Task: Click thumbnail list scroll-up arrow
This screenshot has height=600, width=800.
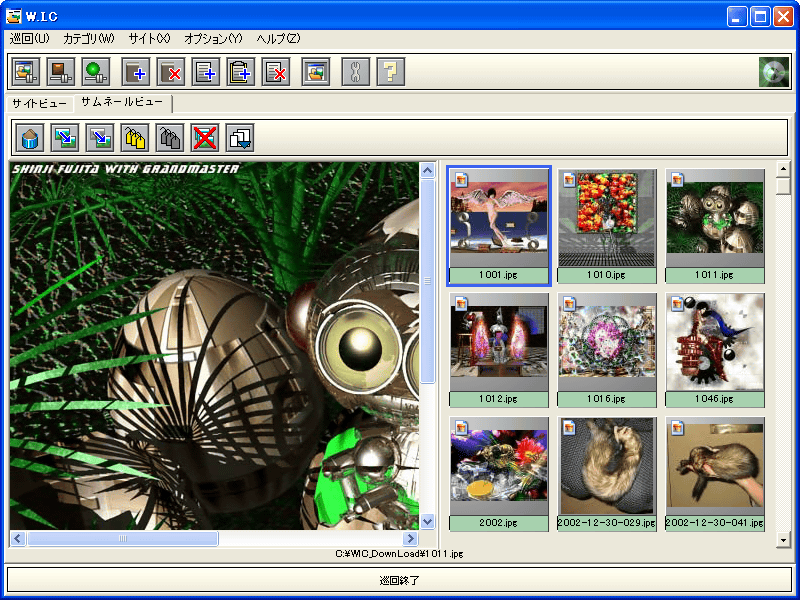Action: pos(783,169)
